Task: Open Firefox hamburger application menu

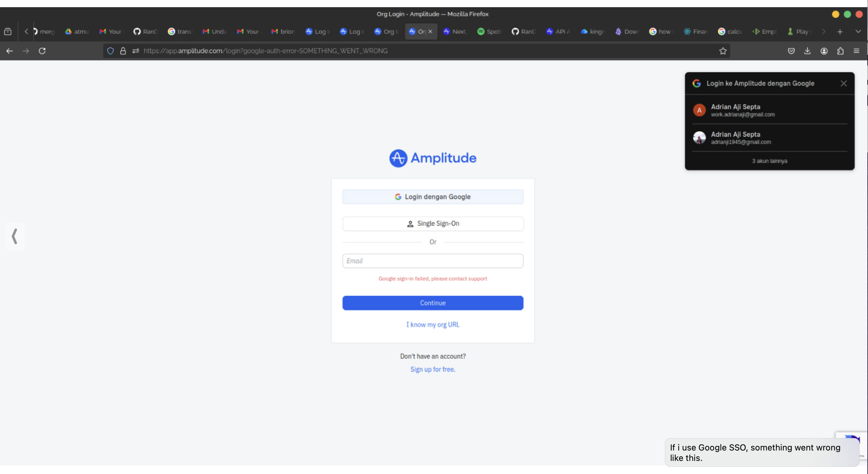Action: [x=856, y=51]
